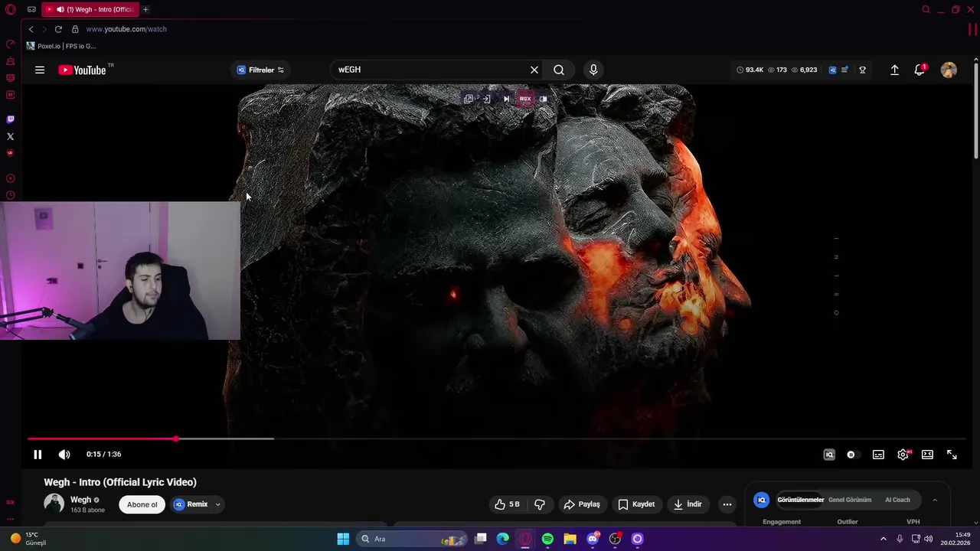The height and width of the screenshot is (551, 980).
Task: Click the taskbar search box Ara
Action: pos(412,539)
